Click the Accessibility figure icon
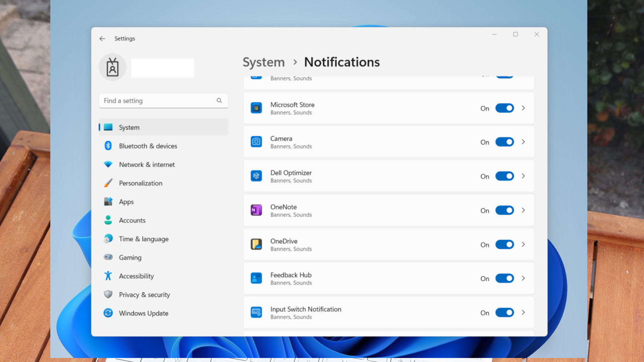Image resolution: width=644 pixels, height=362 pixels. (108, 276)
